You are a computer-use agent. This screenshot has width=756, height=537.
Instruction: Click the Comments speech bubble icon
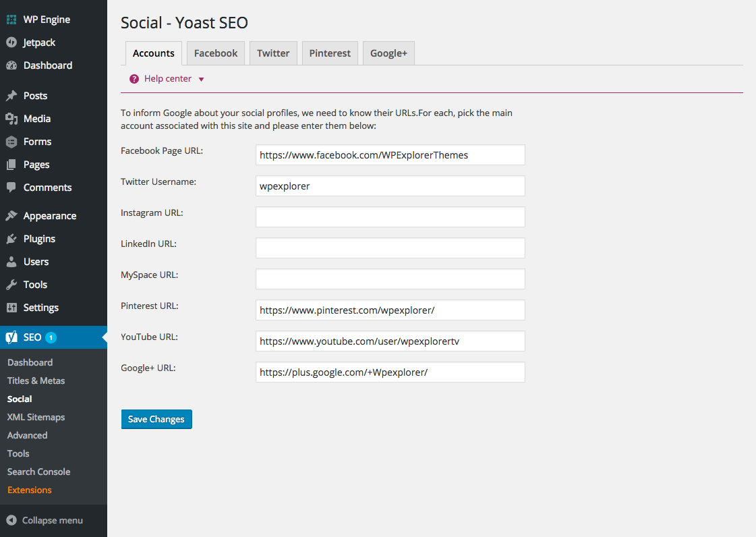11,187
